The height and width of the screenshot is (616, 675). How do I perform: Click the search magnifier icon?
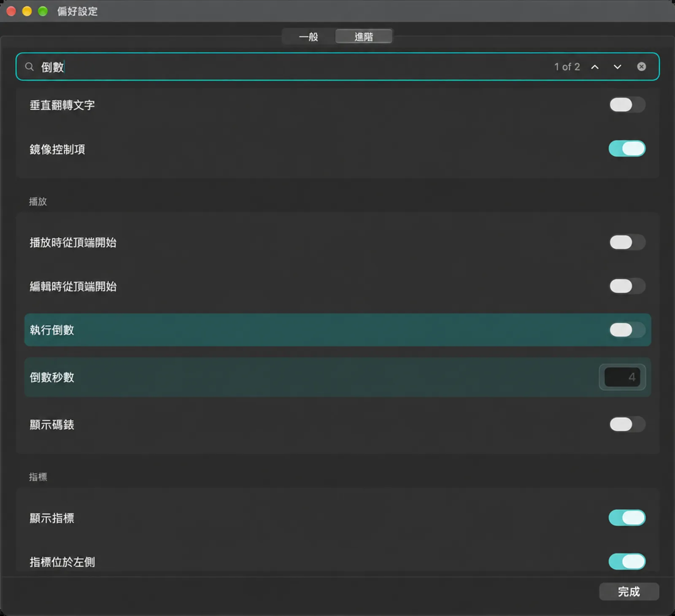[29, 67]
